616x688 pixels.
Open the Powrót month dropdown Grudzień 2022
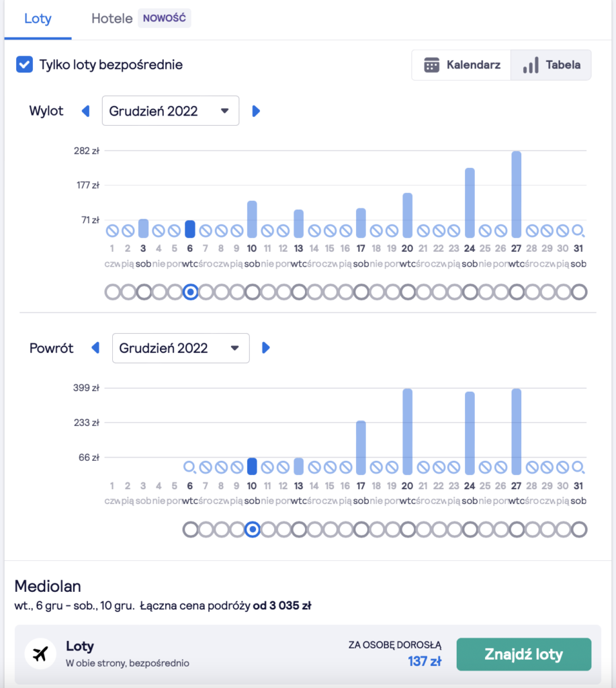tap(181, 348)
